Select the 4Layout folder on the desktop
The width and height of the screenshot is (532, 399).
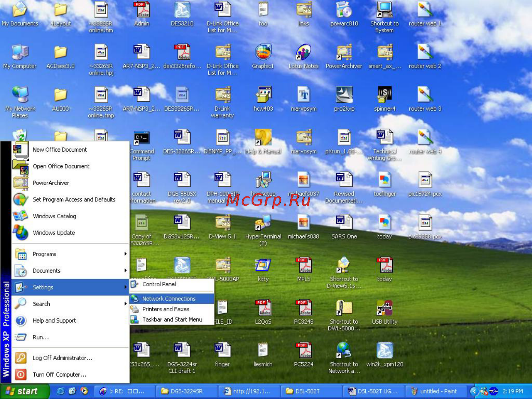coord(60,10)
